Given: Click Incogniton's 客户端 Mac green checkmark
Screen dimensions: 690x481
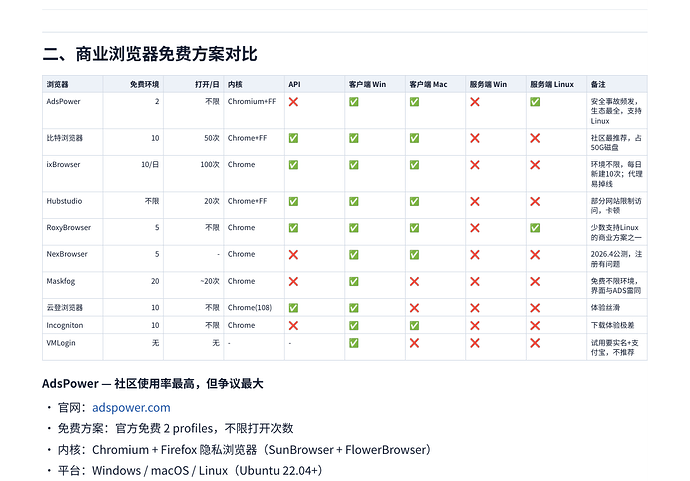Looking at the screenshot, I should pyautogui.click(x=414, y=325).
